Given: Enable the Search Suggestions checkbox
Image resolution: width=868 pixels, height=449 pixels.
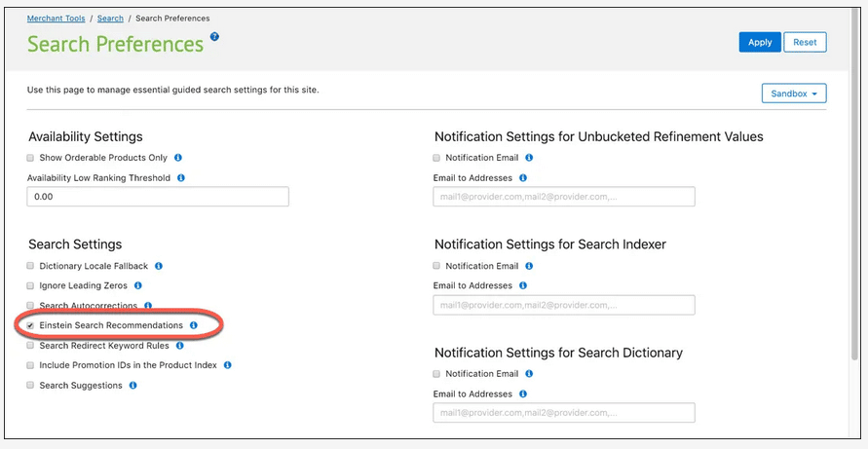Looking at the screenshot, I should (30, 386).
